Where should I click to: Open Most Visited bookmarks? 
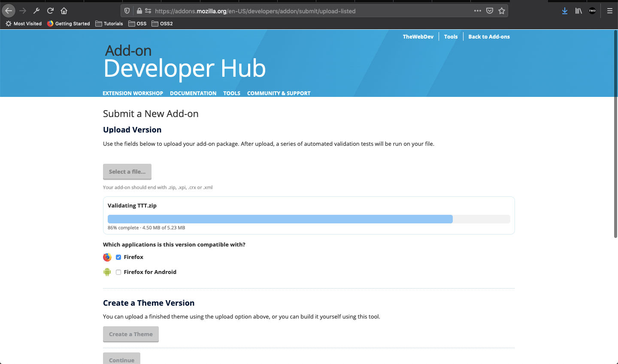pyautogui.click(x=24, y=24)
